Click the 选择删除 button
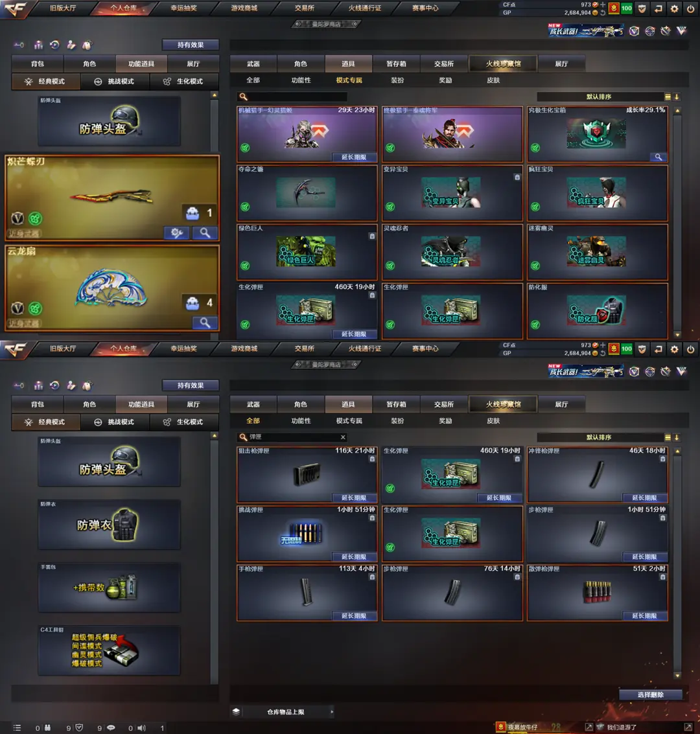Viewport: 700px width, 734px height. point(650,694)
